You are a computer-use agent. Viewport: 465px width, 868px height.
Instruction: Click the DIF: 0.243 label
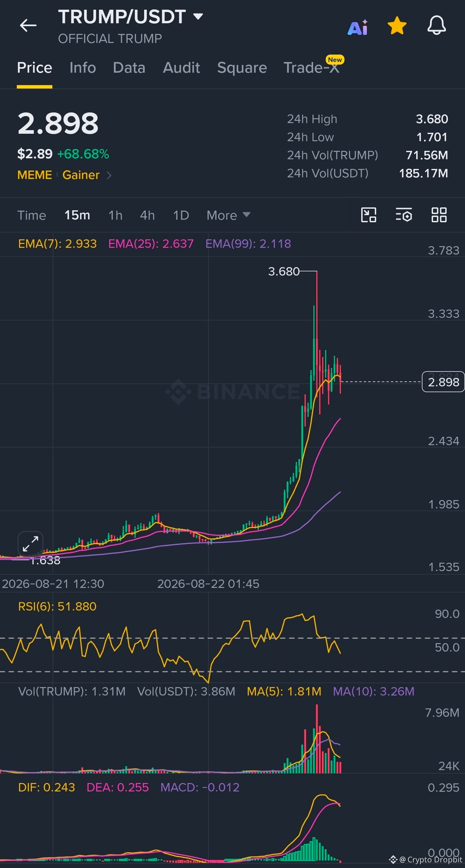click(47, 788)
